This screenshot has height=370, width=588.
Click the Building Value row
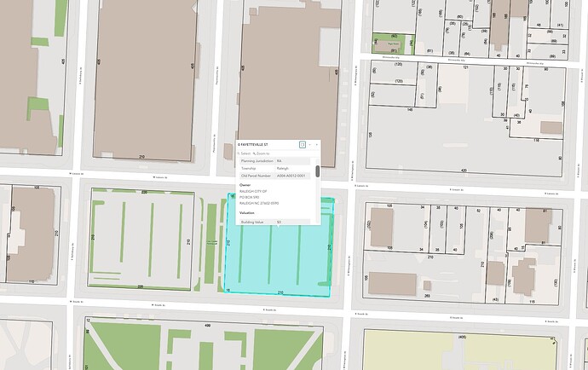click(275, 223)
